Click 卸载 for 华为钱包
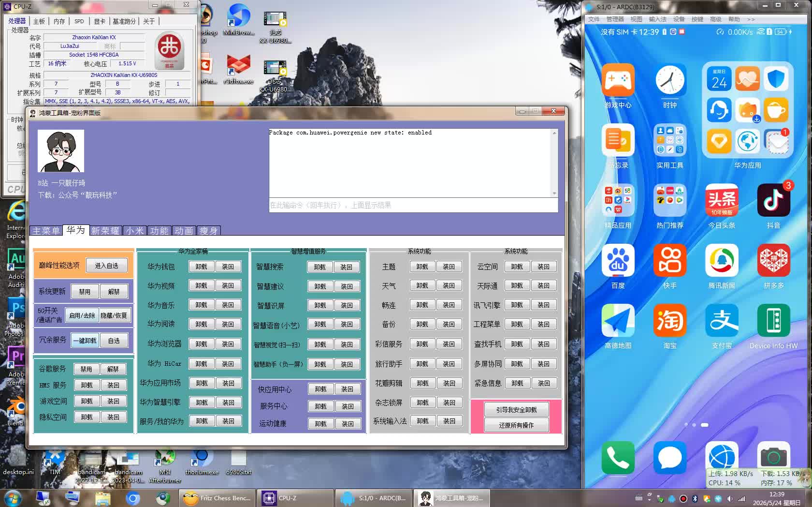 pos(201,267)
